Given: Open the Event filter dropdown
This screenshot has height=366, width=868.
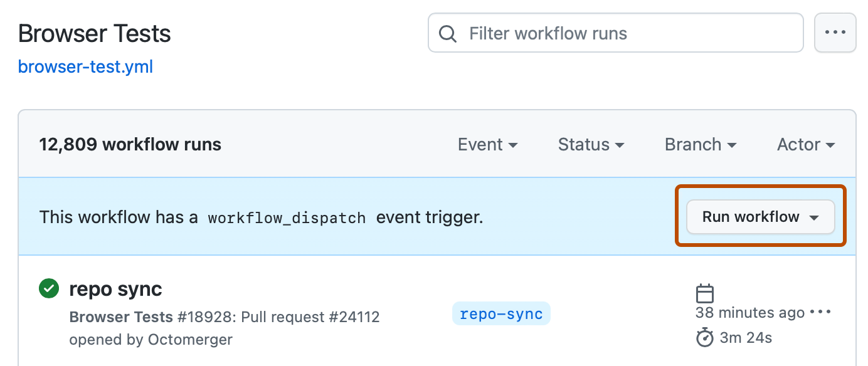Looking at the screenshot, I should [x=487, y=144].
